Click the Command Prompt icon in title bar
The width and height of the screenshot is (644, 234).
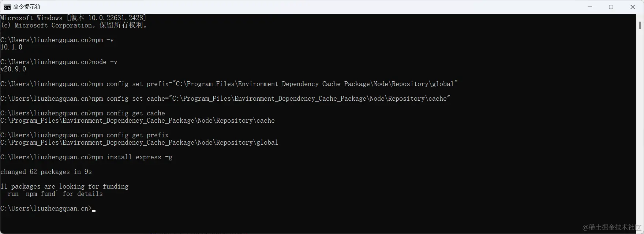[x=7, y=7]
